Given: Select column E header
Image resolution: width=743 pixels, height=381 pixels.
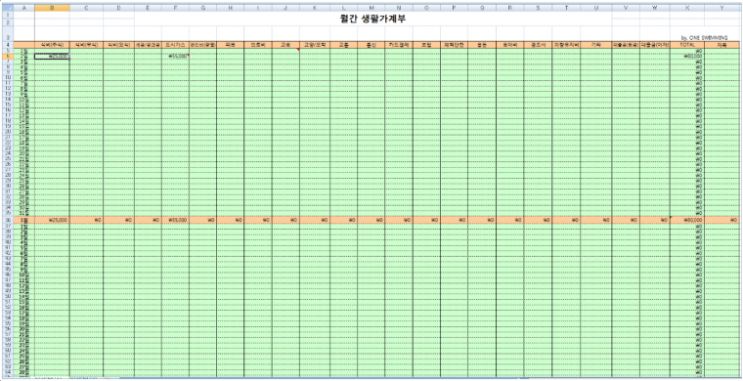Looking at the screenshot, I should pyautogui.click(x=148, y=8).
